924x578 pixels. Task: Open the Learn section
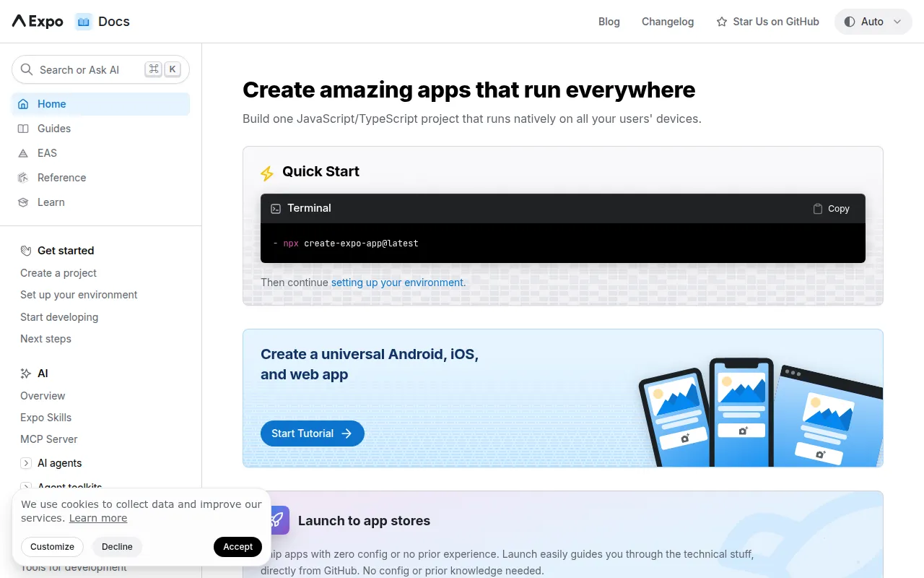tap(100, 202)
